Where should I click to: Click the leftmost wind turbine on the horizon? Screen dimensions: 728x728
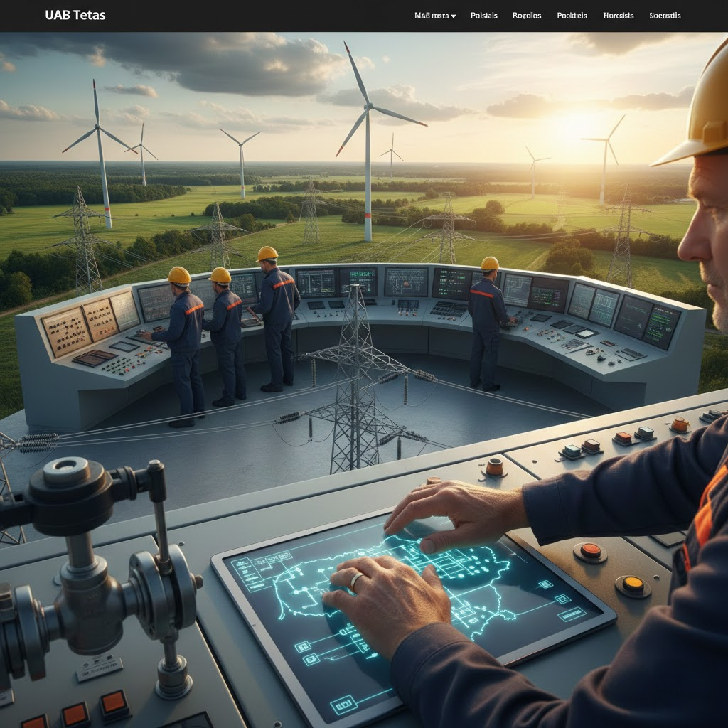100,153
